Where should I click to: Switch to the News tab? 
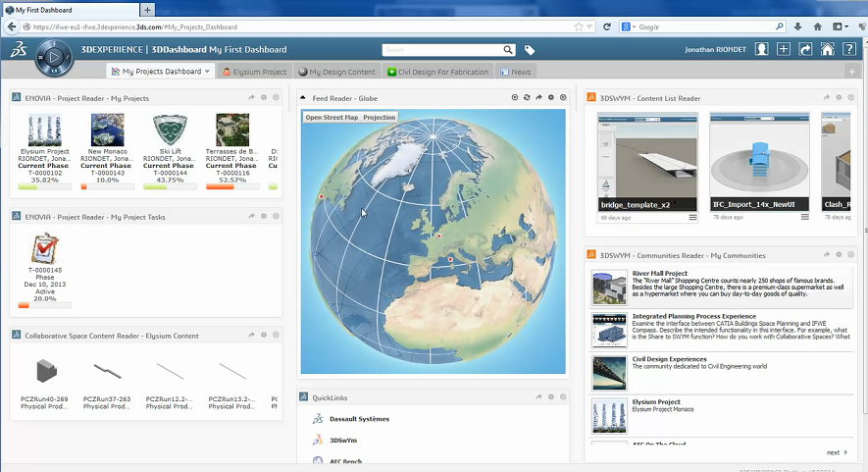(516, 72)
